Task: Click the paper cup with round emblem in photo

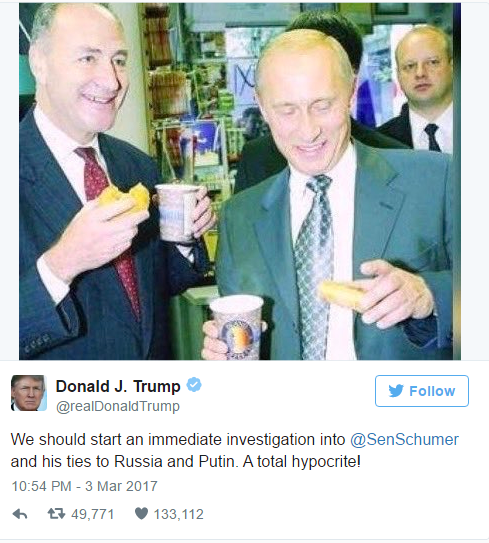Action: tap(237, 327)
